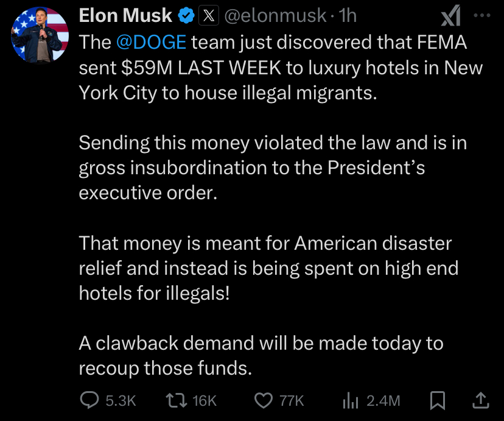Click the Elon Musk display name
The height and width of the screenshot is (421, 504).
pos(125,15)
